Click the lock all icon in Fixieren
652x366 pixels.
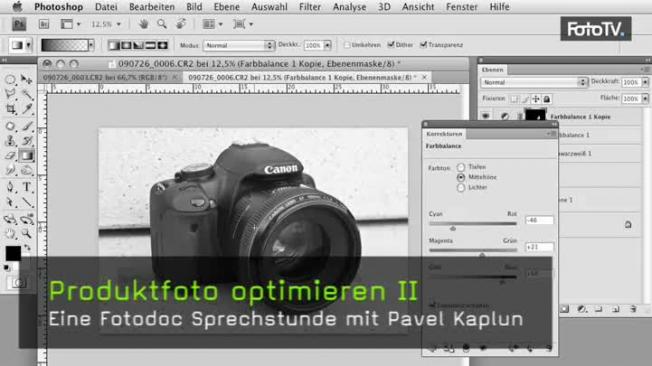click(547, 99)
